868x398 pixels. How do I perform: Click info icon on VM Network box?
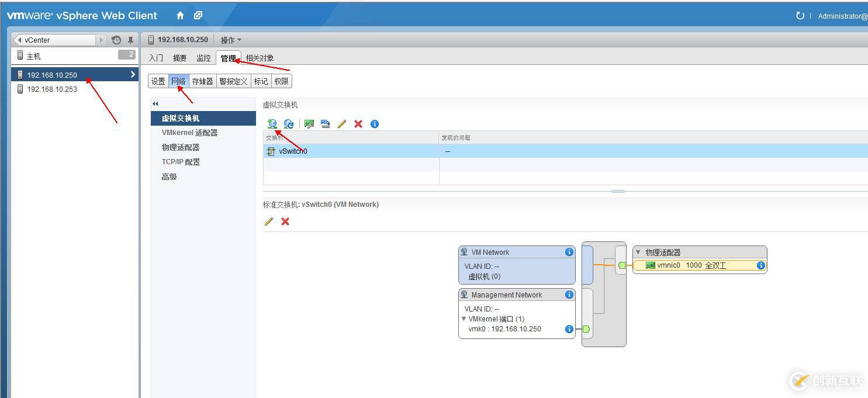tap(569, 252)
